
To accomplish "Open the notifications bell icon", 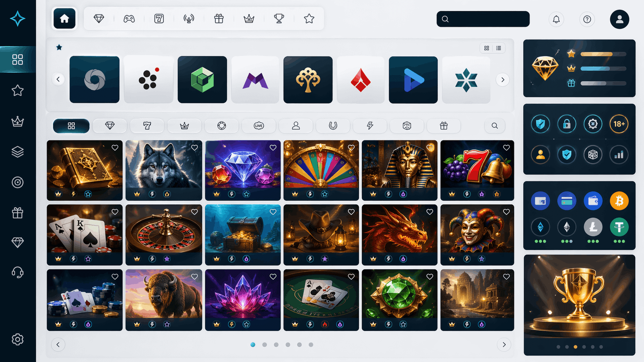I will (x=556, y=19).
